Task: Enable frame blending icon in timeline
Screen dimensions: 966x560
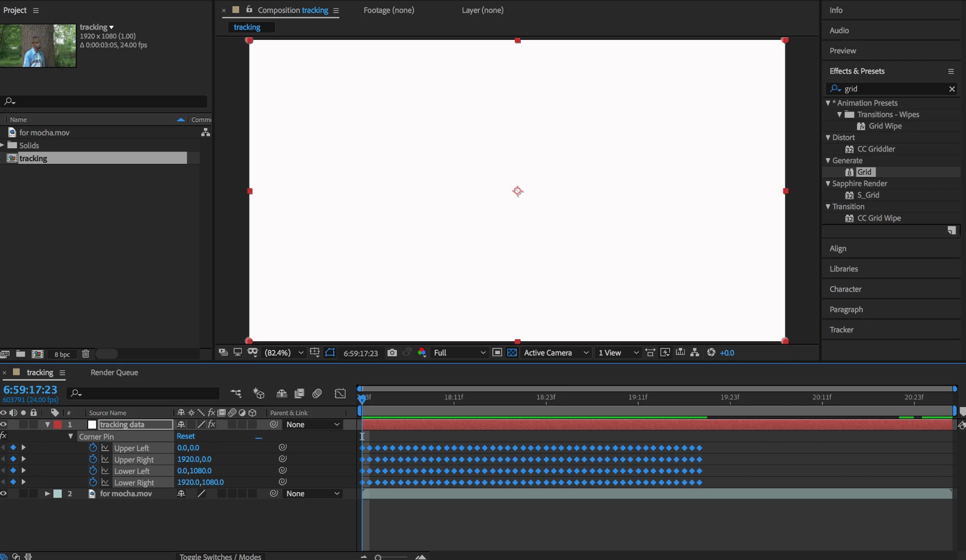Action: click(299, 394)
